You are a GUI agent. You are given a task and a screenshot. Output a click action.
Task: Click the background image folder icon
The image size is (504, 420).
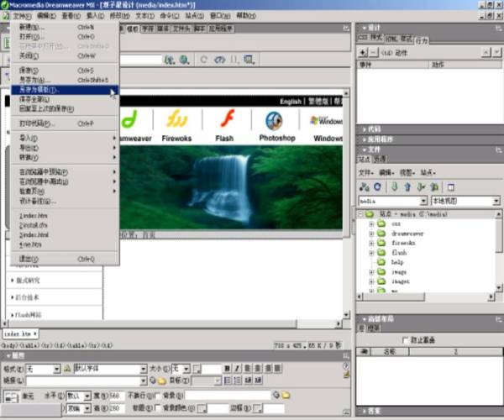[x=286, y=395]
